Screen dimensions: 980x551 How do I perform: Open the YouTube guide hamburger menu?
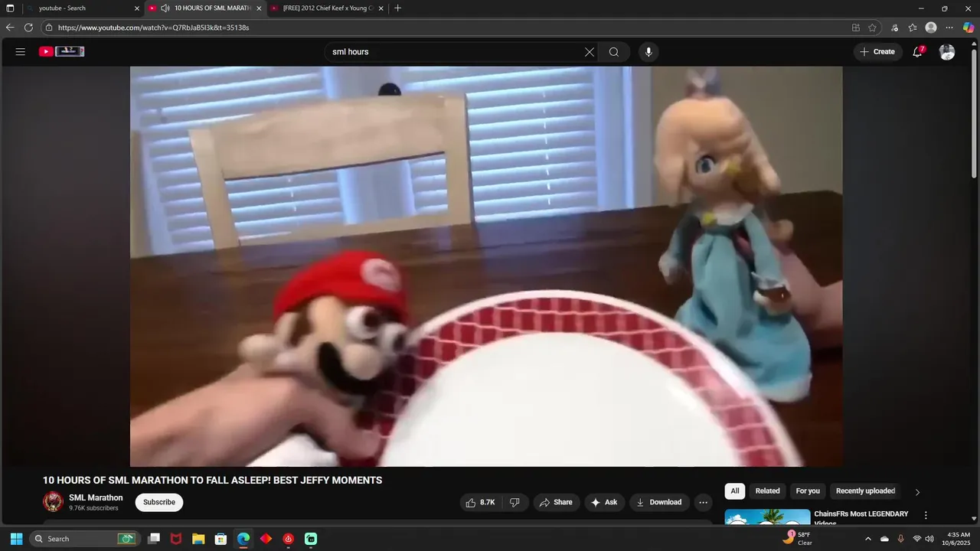click(21, 52)
